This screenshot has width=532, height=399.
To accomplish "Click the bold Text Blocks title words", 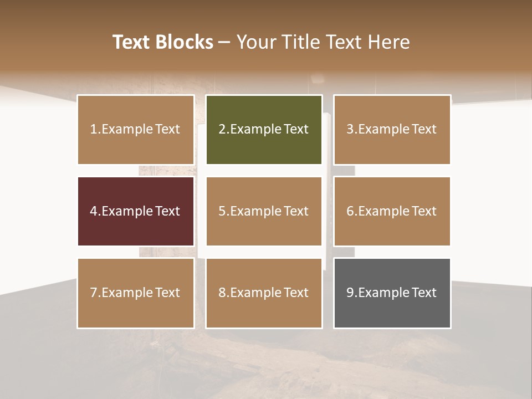I will 163,42.
